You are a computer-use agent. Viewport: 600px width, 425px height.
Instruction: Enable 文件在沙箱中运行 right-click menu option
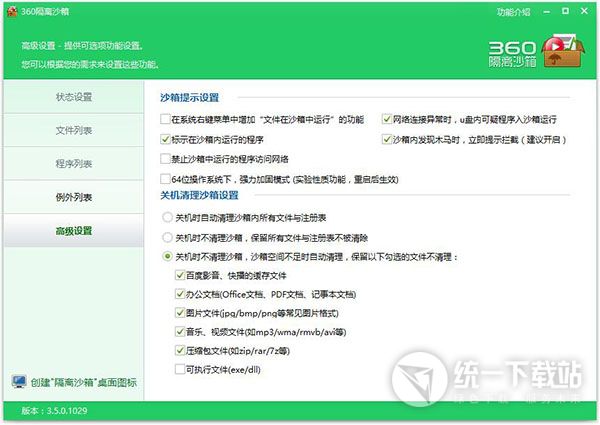[166, 119]
